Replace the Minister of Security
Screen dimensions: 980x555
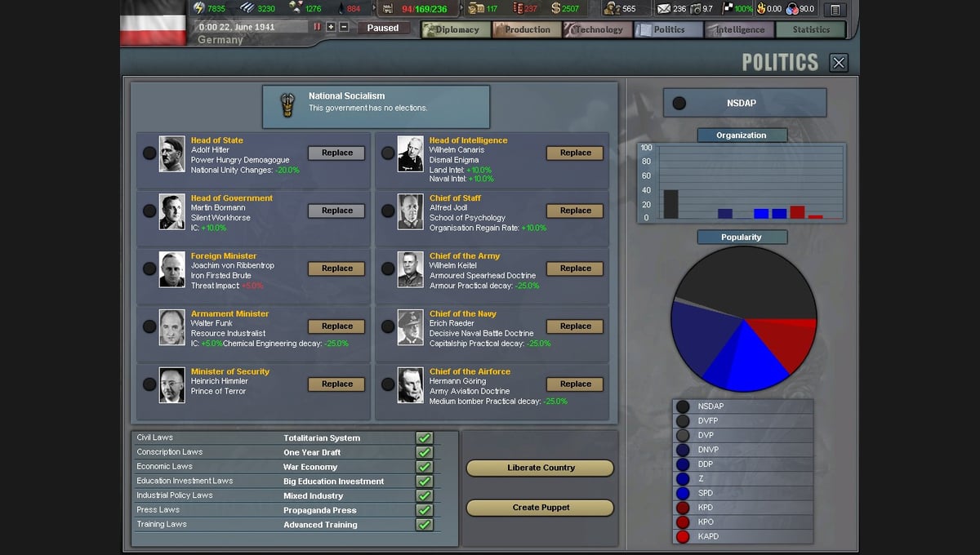pos(336,384)
